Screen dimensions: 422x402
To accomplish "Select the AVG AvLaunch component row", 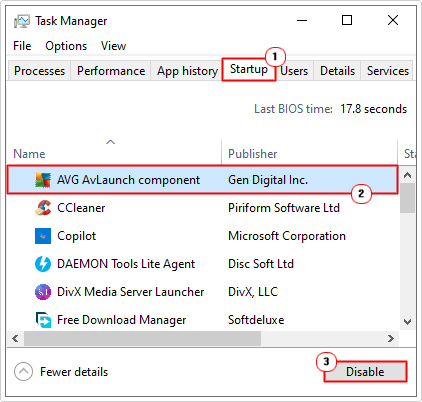I will (x=202, y=180).
